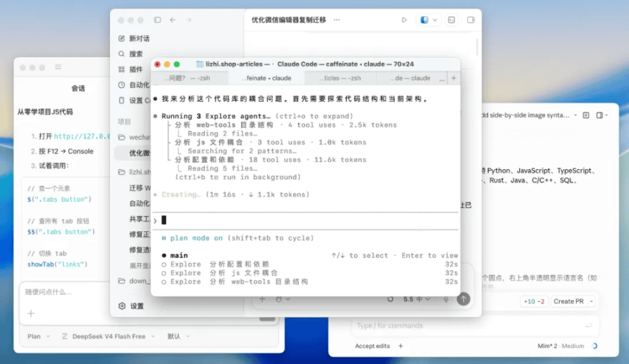This screenshot has height=364, width=629.
Task: Click the showTab("links") code line
Action: [57, 264]
